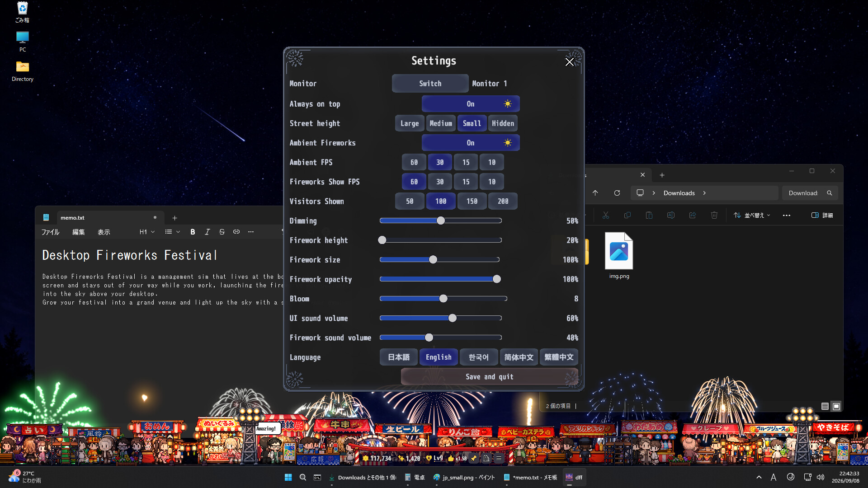
Task: Open the 並べ替え sort dropdown in explorer
Action: tap(752, 215)
